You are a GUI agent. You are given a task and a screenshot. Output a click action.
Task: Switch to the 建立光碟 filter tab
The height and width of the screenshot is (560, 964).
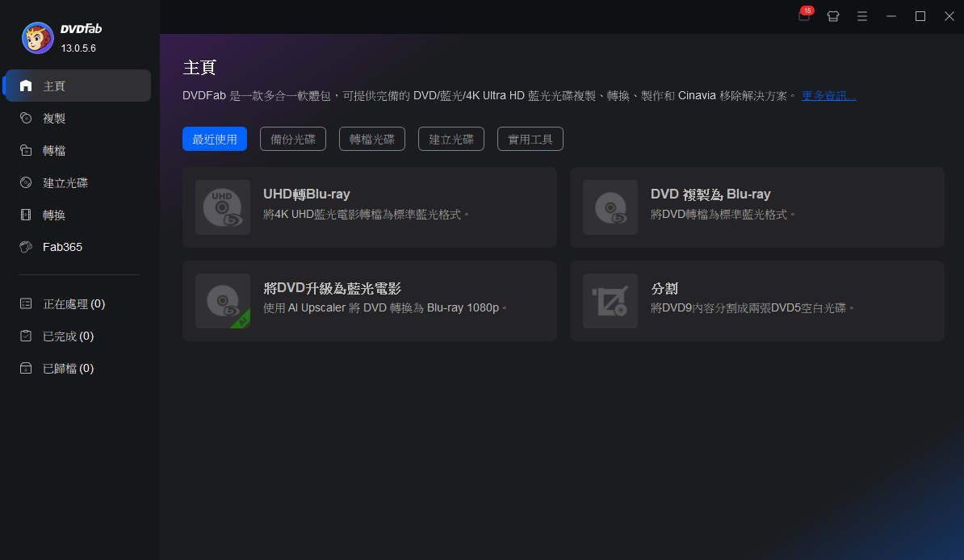(x=451, y=139)
